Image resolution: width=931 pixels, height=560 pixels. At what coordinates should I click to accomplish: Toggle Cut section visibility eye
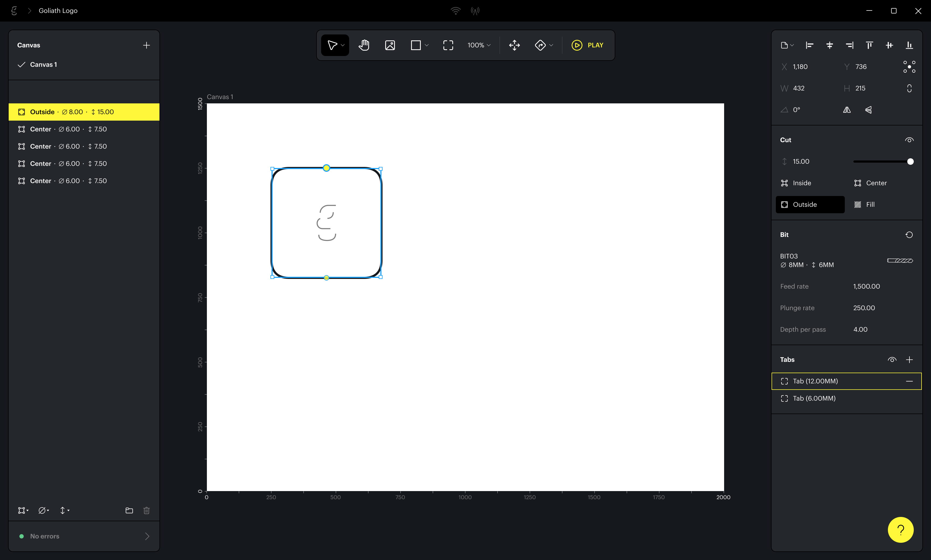click(x=909, y=140)
